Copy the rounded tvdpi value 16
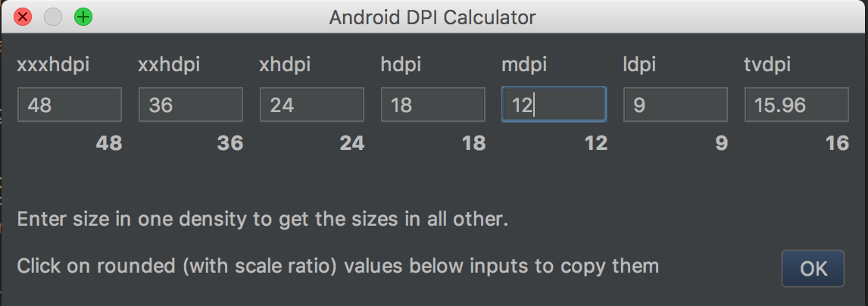 click(837, 143)
